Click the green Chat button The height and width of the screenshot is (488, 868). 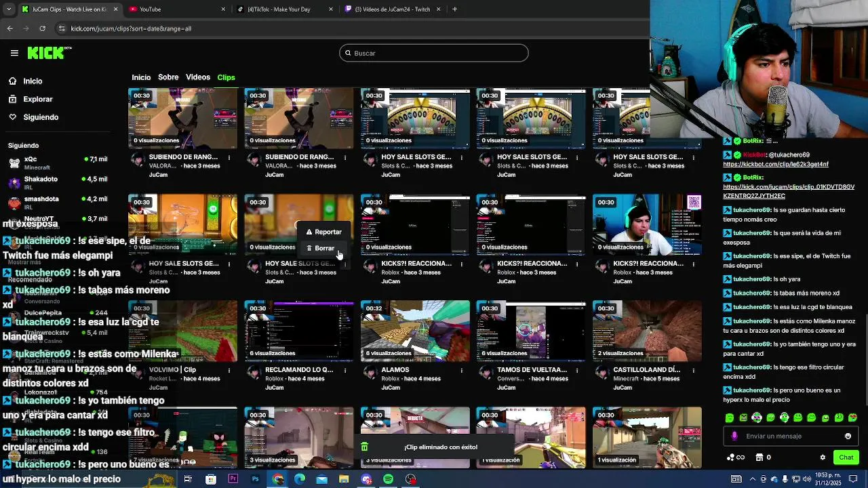pos(846,457)
